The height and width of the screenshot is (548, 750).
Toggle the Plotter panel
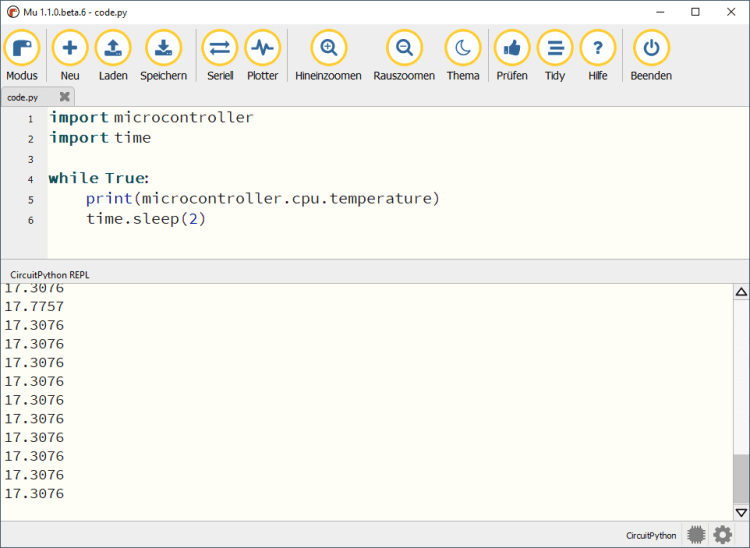(x=262, y=48)
